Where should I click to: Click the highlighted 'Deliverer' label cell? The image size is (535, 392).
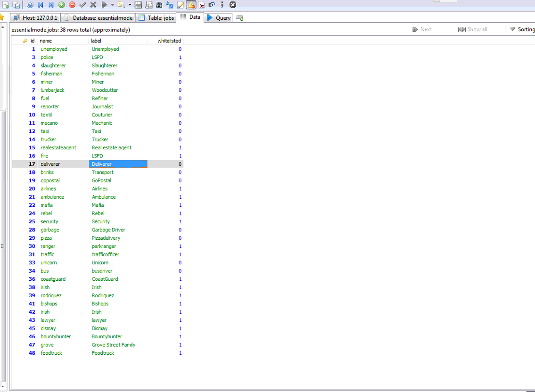[x=118, y=164]
